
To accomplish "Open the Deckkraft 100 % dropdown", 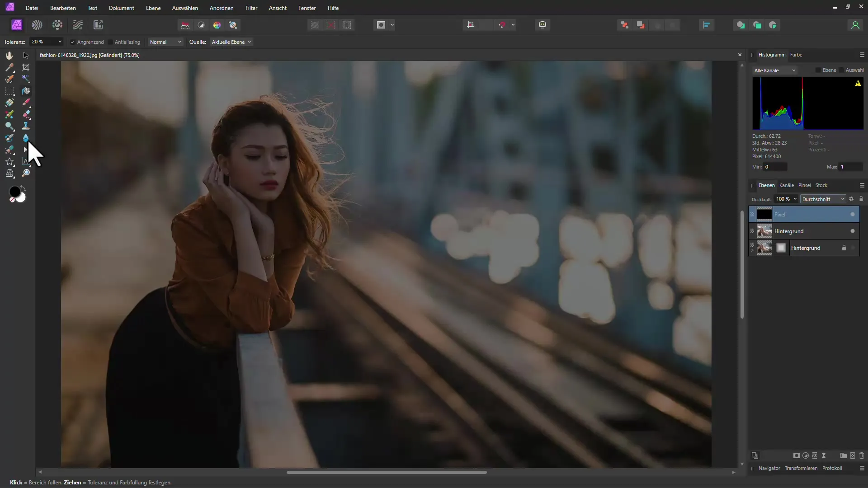I will [x=795, y=199].
